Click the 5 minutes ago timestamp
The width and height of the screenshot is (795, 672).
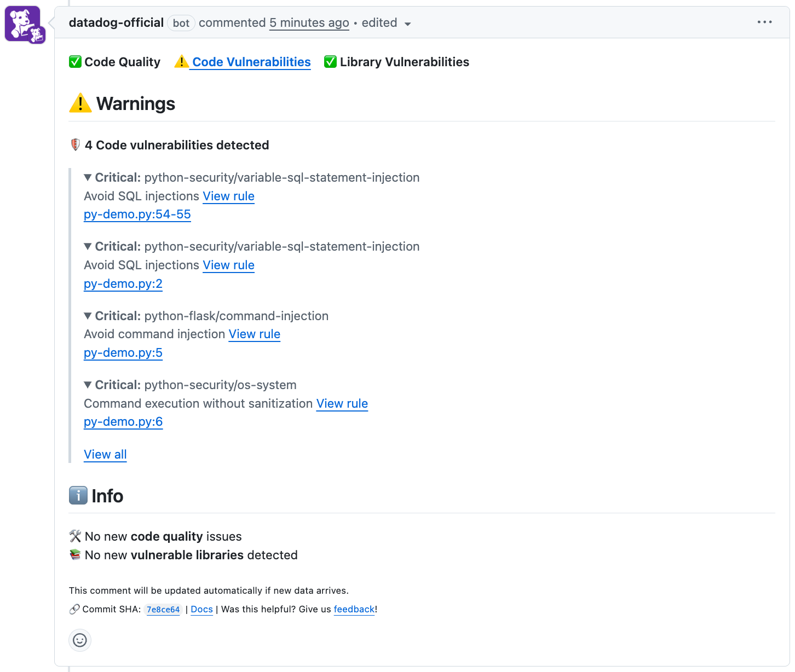[309, 23]
